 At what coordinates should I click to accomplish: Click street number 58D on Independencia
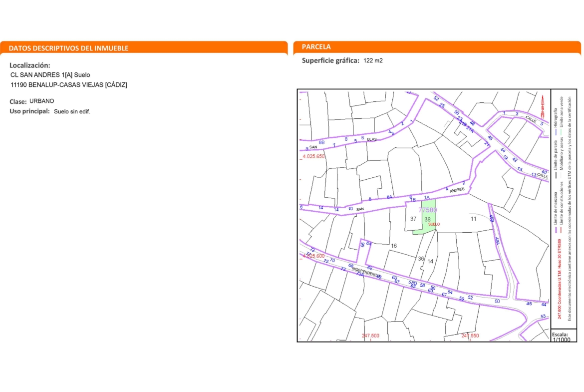point(413,283)
